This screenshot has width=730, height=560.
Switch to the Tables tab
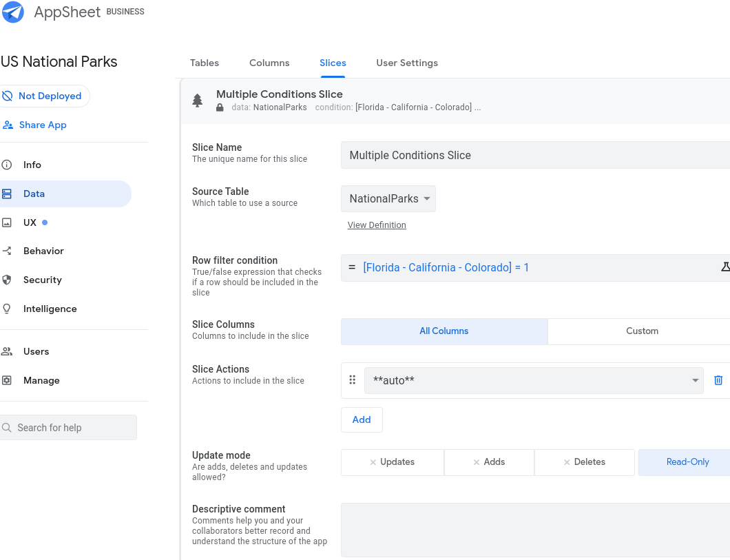click(x=205, y=63)
